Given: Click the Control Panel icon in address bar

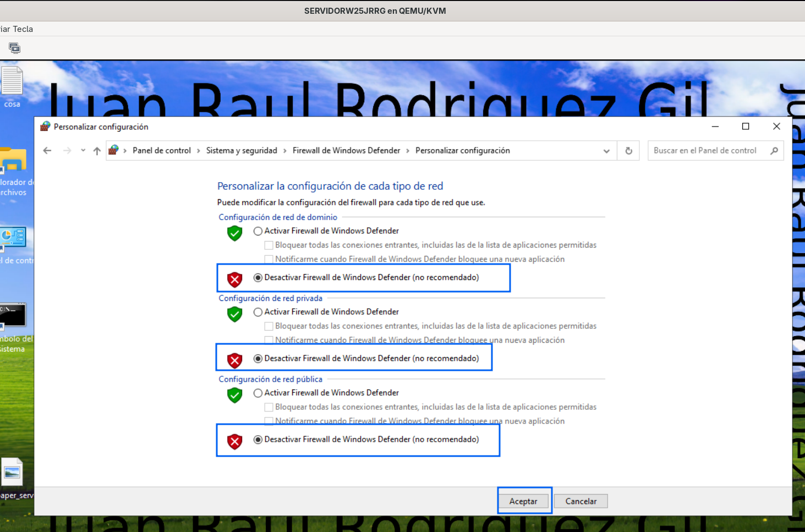Looking at the screenshot, I should [113, 150].
